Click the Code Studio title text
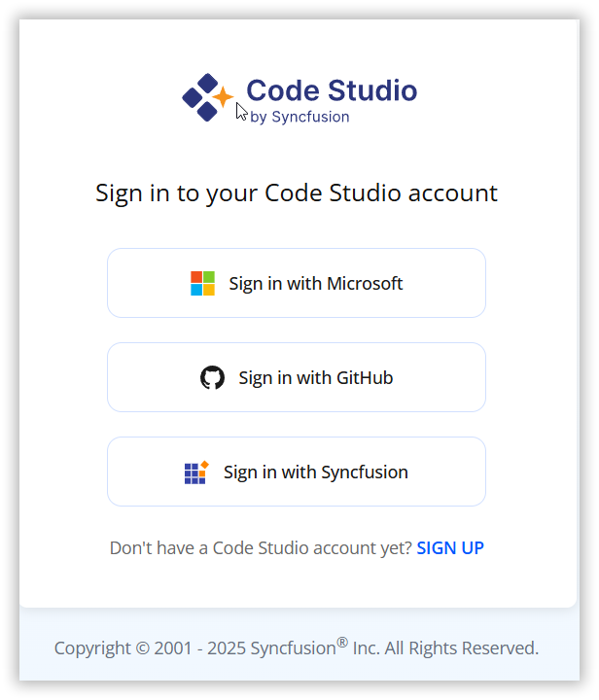Image resolution: width=599 pixels, height=700 pixels. 332,90
